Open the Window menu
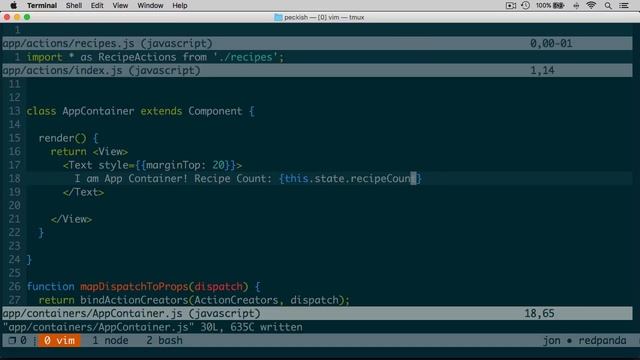This screenshot has height=360, width=640. 150,5
